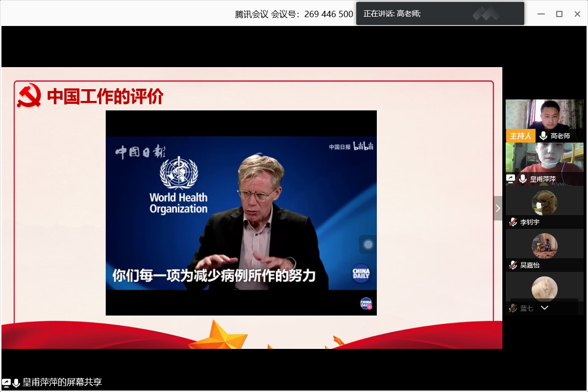Click 皇甫萍萍 screen-share icon in sidebar
Screen dimensions: 588x392
click(511, 179)
